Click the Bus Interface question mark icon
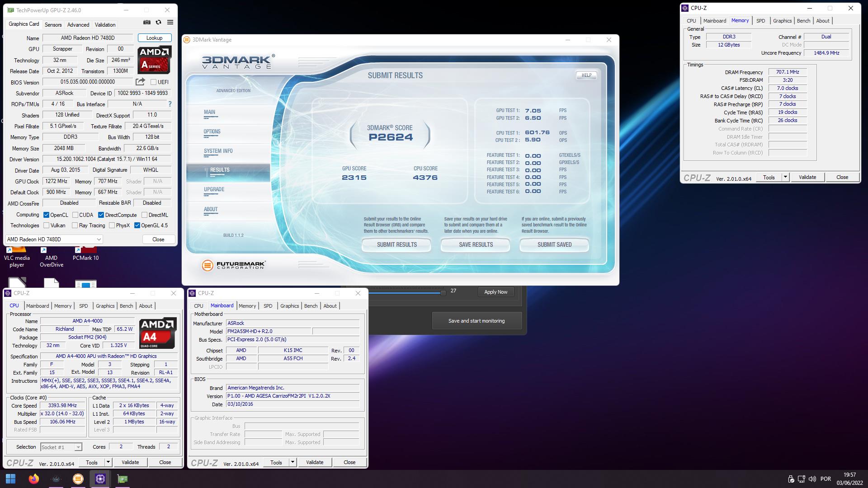868x488 pixels. (x=170, y=104)
